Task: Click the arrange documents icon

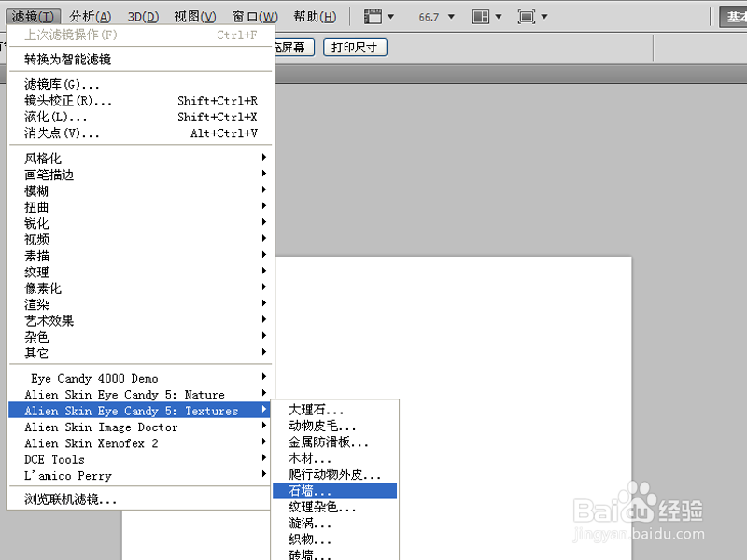Action: coord(480,17)
